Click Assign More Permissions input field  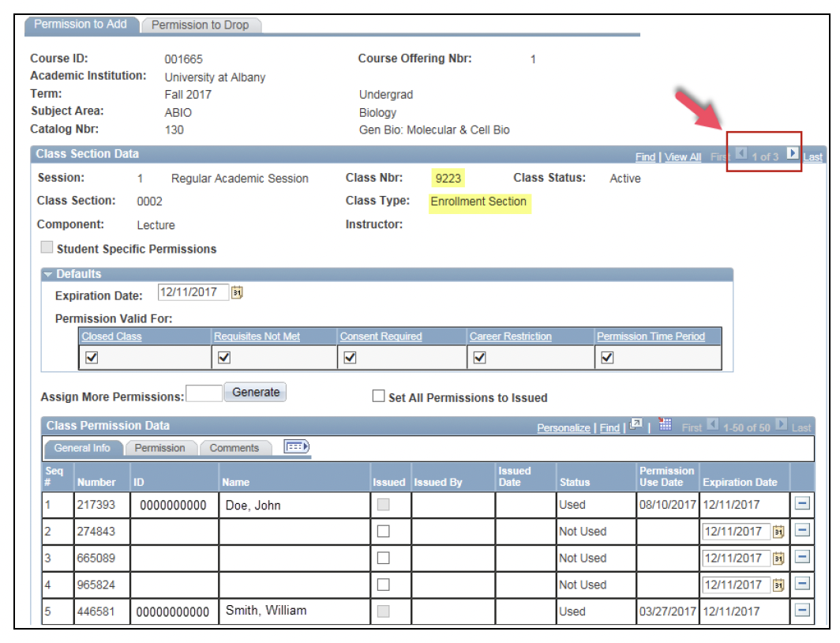point(204,393)
